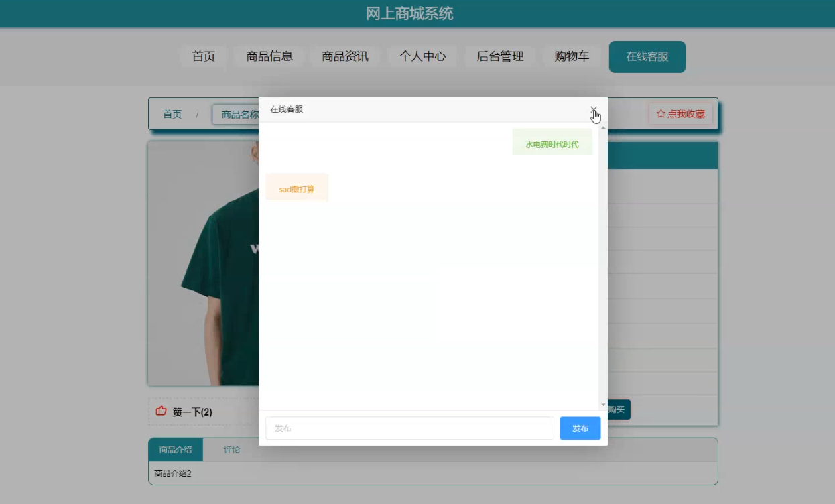835x504 pixels.
Task: Close the 在线客服 chat dialog
Action: (594, 109)
